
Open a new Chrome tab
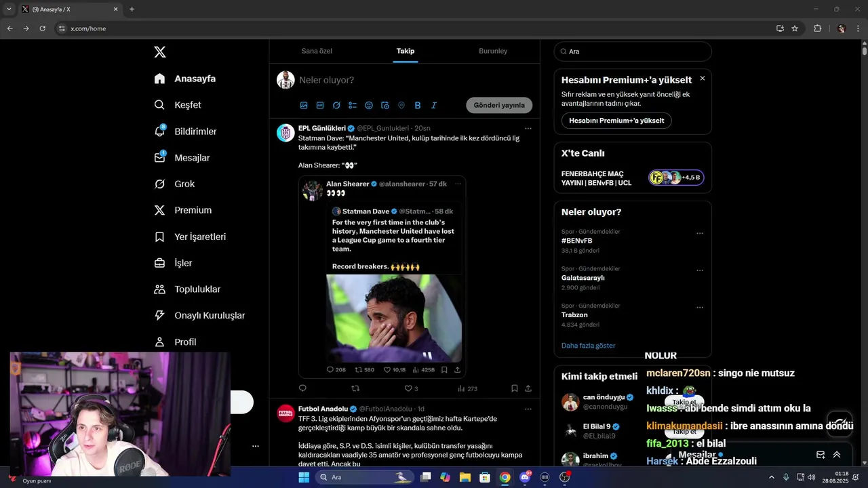(x=132, y=9)
